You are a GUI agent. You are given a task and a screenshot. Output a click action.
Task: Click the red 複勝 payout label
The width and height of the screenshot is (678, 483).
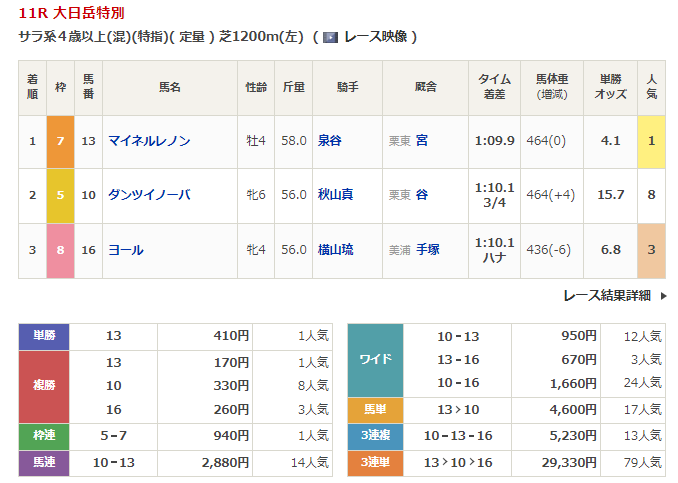tap(44, 386)
